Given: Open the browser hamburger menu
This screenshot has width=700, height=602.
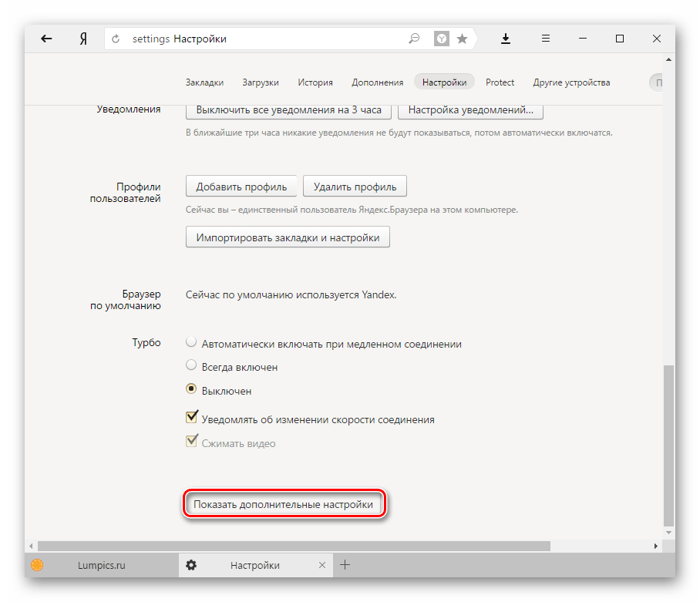Looking at the screenshot, I should (545, 39).
